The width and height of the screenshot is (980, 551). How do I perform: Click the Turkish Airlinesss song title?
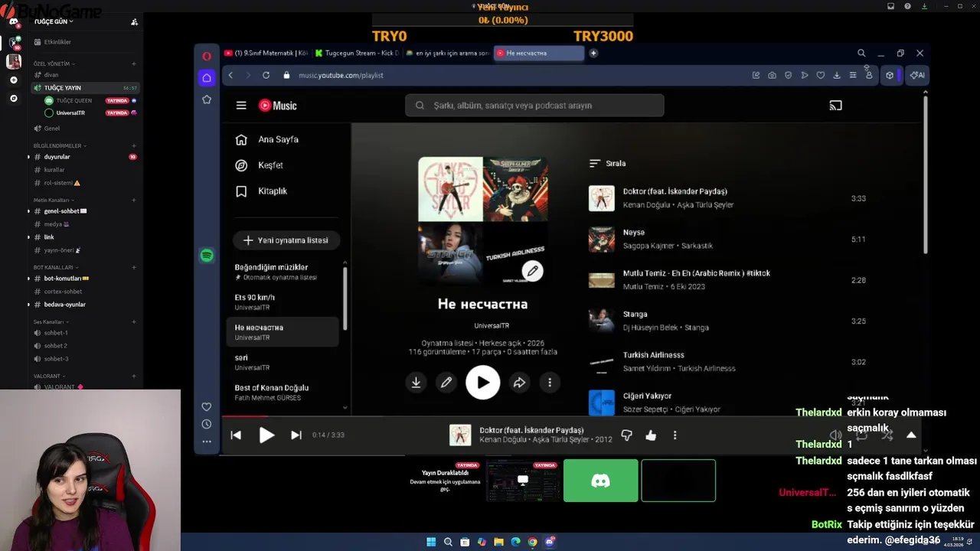pyautogui.click(x=653, y=355)
